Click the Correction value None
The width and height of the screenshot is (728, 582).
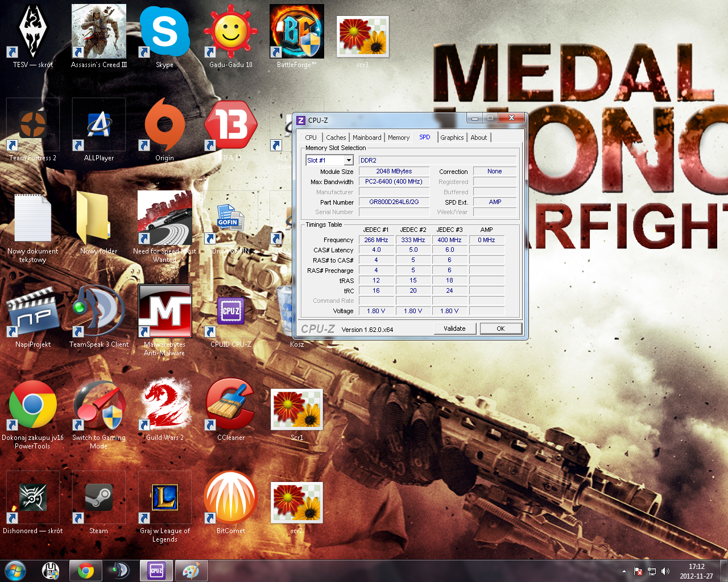(x=495, y=171)
